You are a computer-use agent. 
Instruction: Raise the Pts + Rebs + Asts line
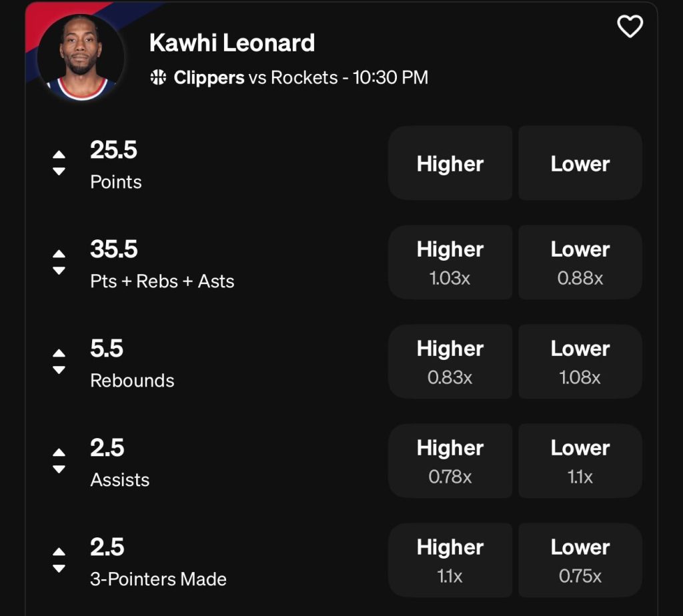coord(59,254)
